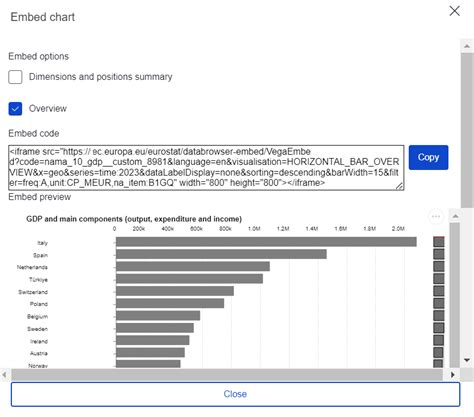Enable Dimensions and positions summary checkbox

[15, 77]
